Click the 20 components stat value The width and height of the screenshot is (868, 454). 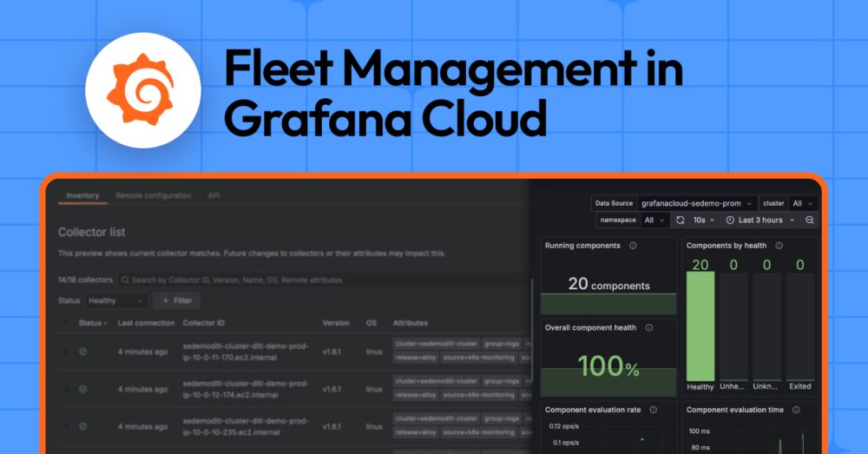pos(609,284)
